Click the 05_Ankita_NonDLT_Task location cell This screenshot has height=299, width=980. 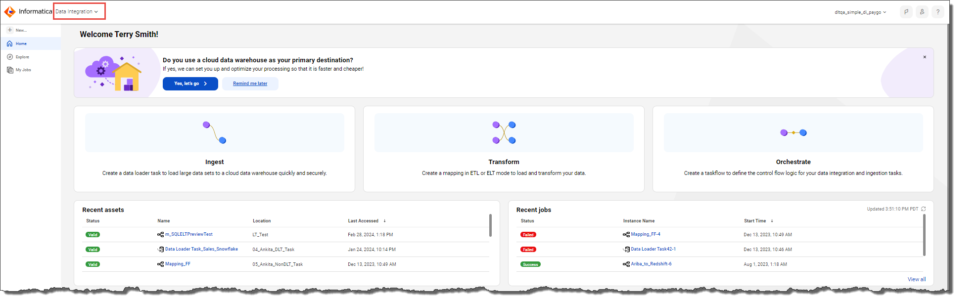click(278, 264)
